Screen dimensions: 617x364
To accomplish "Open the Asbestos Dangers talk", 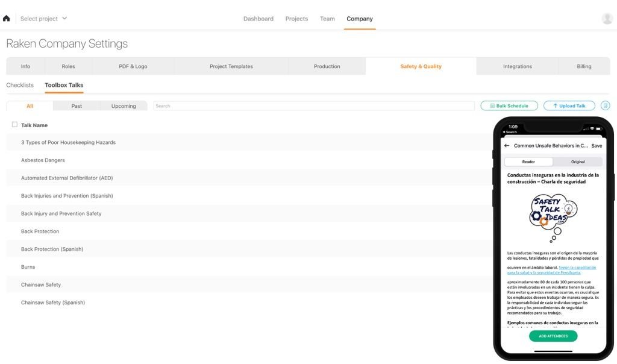I will tap(43, 160).
